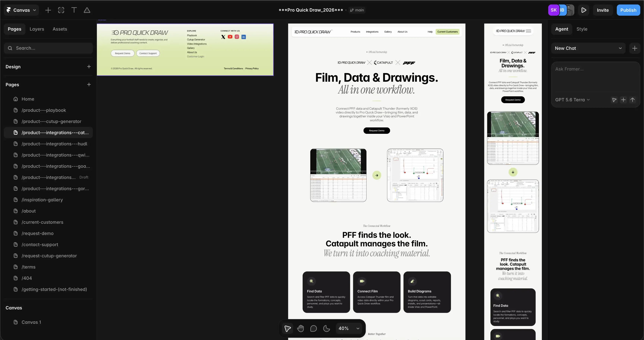Open the /product---cutup-generator page
Viewport: 644px width, 340px height.
[48, 121]
